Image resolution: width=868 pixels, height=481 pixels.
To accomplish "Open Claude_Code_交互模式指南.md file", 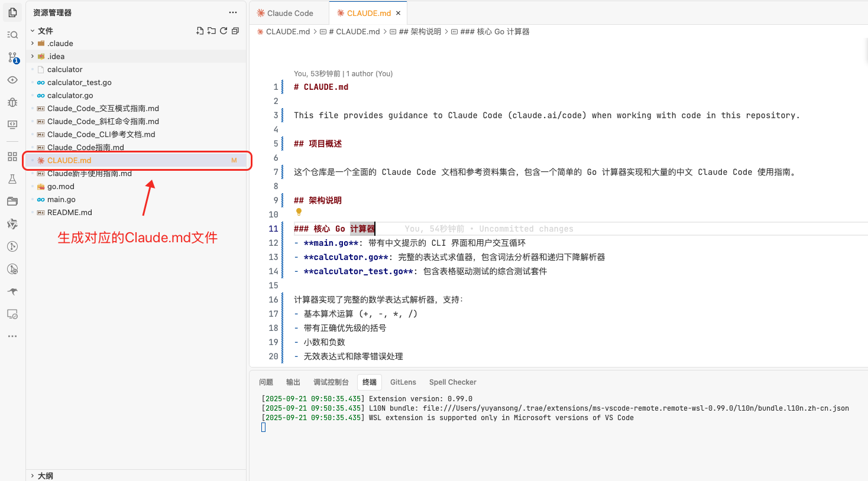I will 136,108.
